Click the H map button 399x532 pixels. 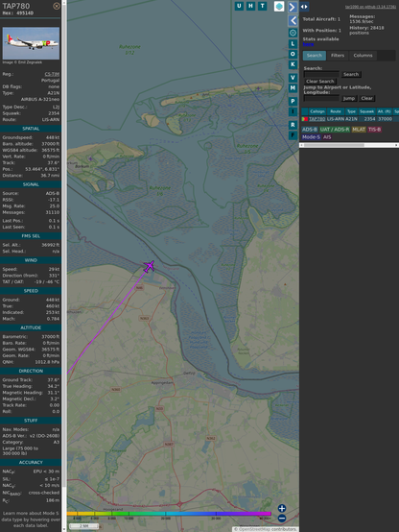pyautogui.click(x=250, y=6)
